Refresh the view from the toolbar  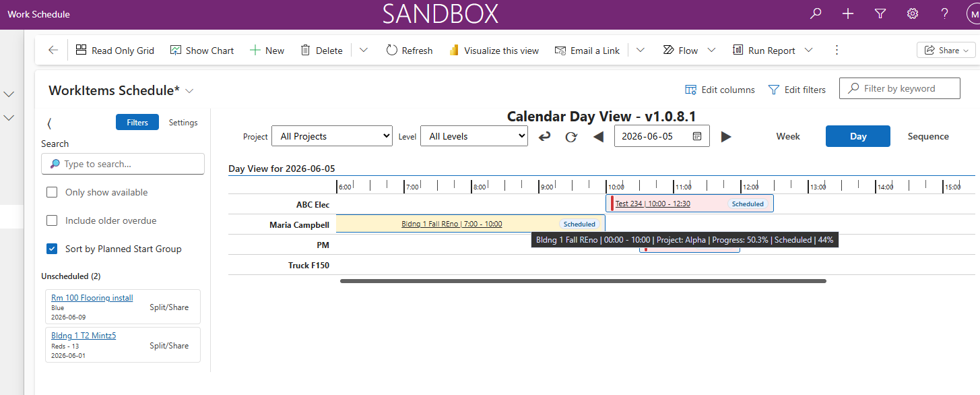click(x=410, y=50)
